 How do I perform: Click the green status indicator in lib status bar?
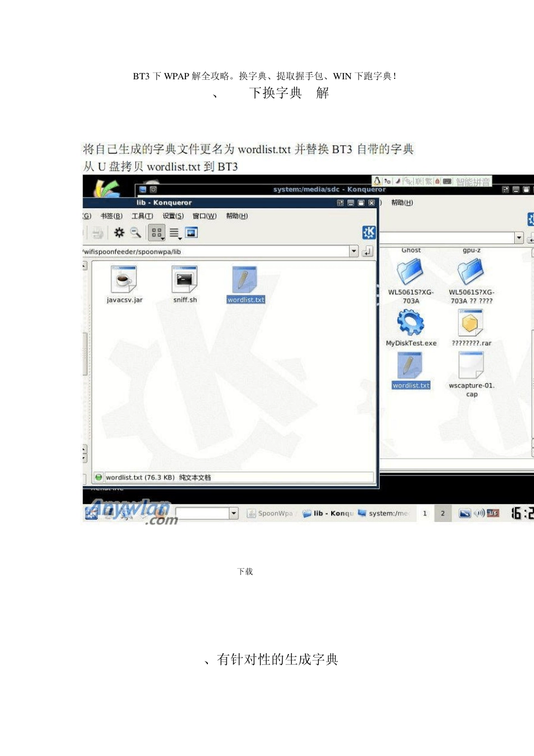(x=98, y=478)
